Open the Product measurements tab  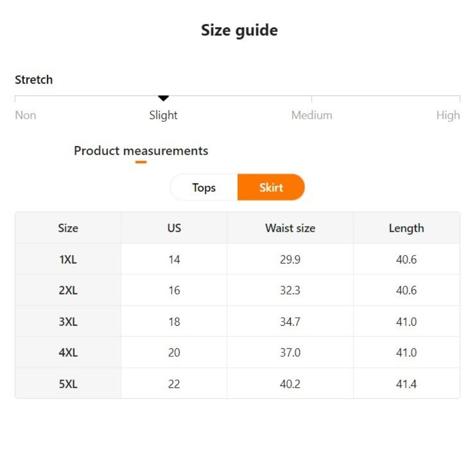point(141,151)
